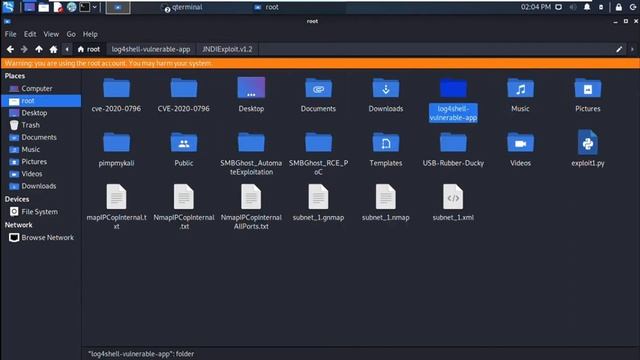Select Desktop in the Places sidebar
This screenshot has height=360, width=640.
click(41, 113)
